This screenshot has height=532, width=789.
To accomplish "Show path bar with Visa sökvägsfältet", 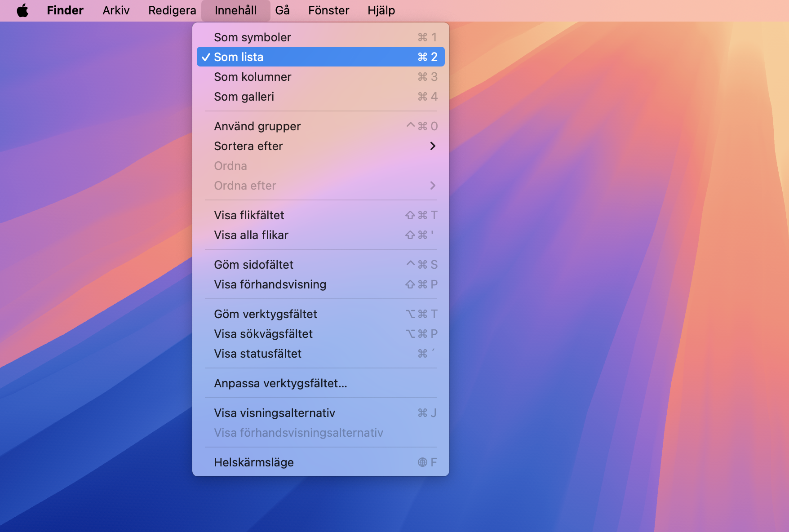I will pyautogui.click(x=321, y=334).
